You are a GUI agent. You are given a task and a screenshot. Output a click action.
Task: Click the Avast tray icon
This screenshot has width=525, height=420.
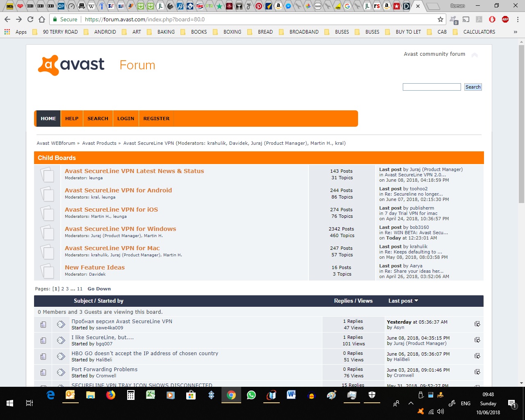(x=420, y=411)
